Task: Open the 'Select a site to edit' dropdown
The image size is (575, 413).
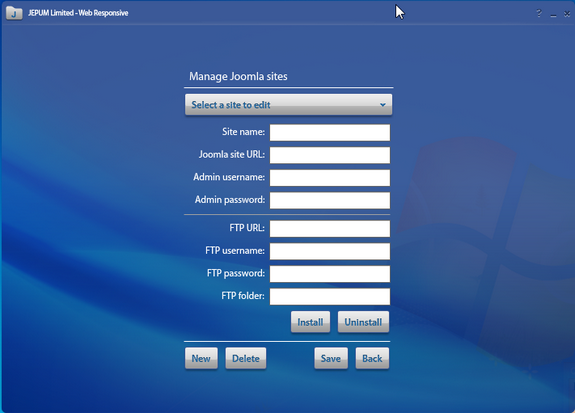Action: click(289, 105)
